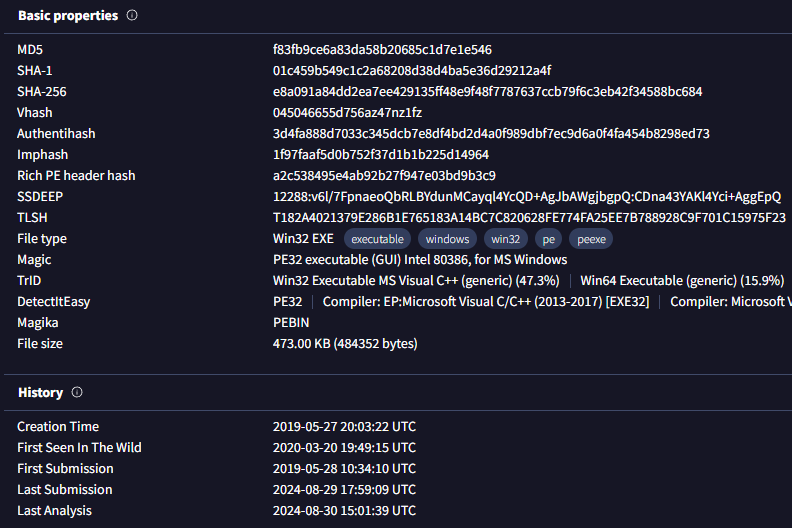The width and height of the screenshot is (792, 528).
Task: Click the info icon beside Basic properties
Action: [x=132, y=16]
